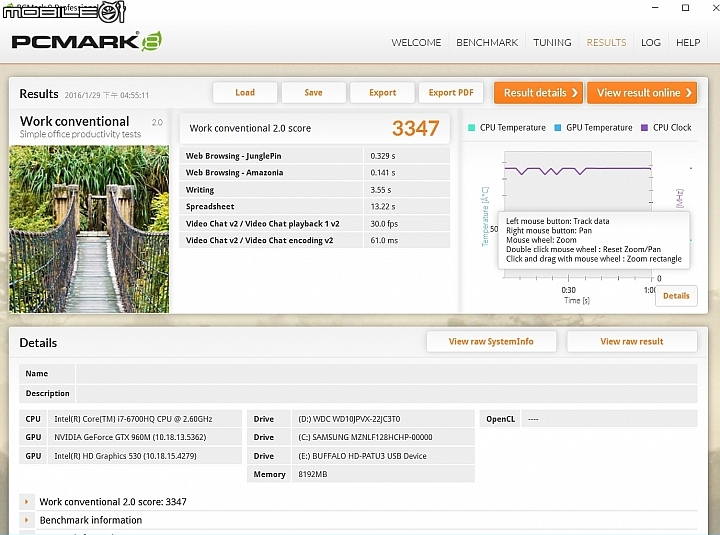Screen dimensions: 720x535
Task: Click the CPU clock line chart
Action: tap(578, 170)
